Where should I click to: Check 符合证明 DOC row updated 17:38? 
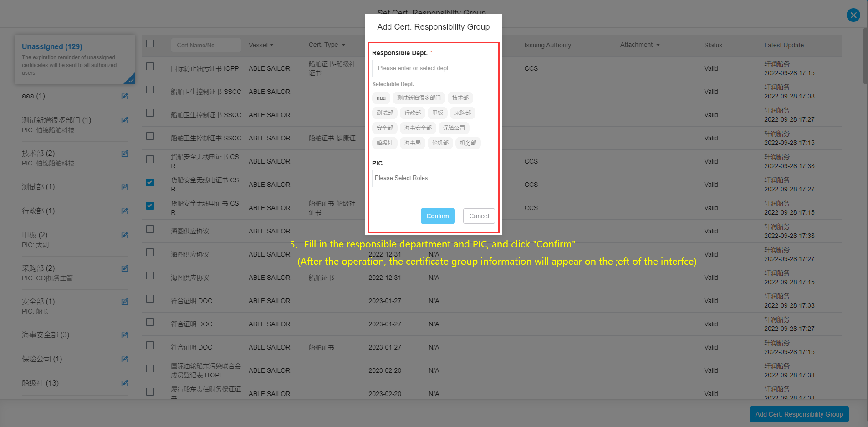point(150,299)
